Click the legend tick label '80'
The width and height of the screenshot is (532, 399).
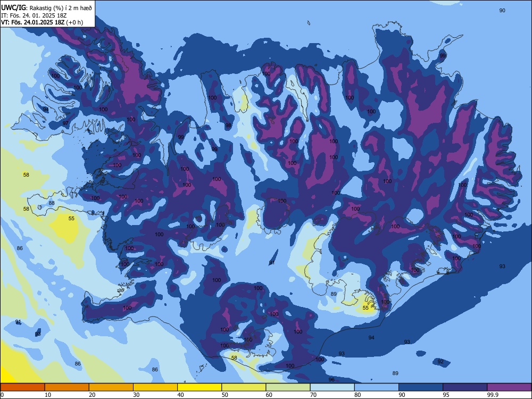click(x=358, y=395)
